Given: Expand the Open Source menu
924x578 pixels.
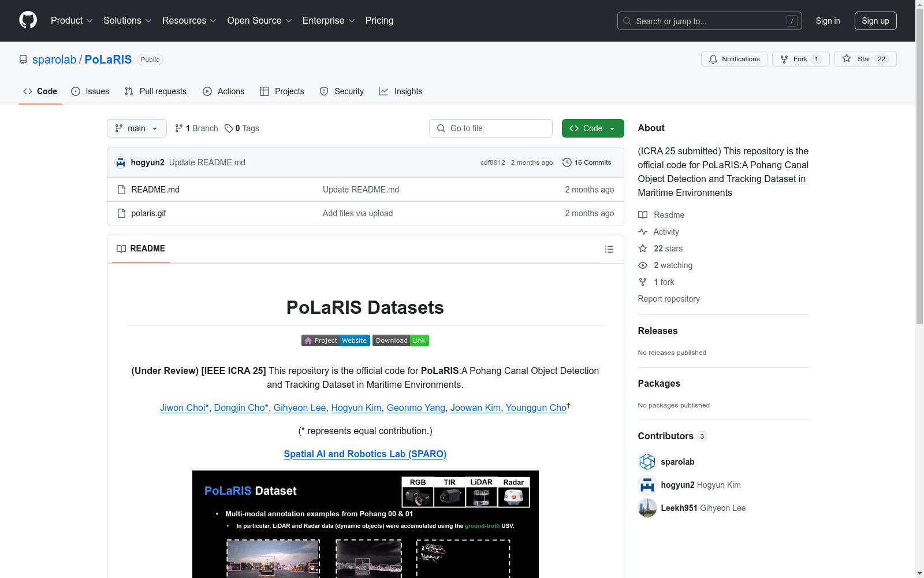Looking at the screenshot, I should 260,20.
